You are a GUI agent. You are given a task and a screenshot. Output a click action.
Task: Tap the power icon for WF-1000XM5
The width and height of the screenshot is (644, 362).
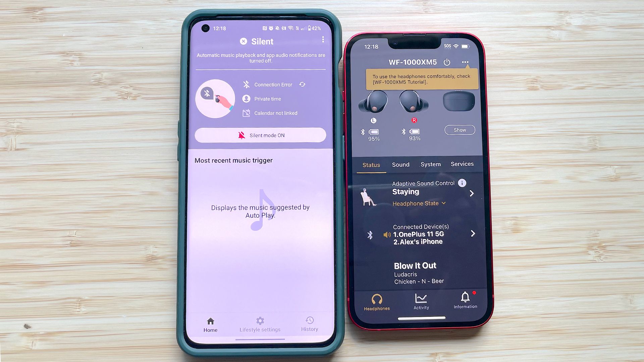coord(447,62)
